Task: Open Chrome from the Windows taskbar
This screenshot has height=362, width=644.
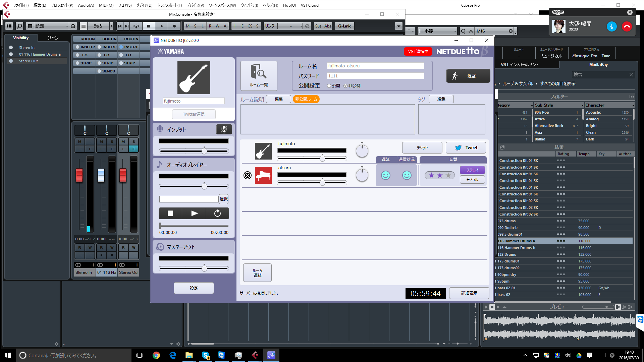Action: tap(156, 355)
